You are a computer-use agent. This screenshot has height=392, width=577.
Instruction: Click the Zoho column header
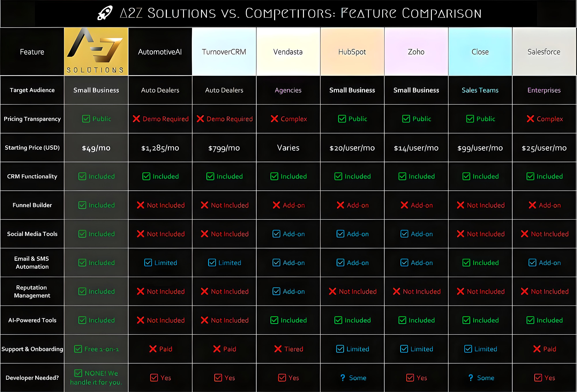pyautogui.click(x=416, y=52)
